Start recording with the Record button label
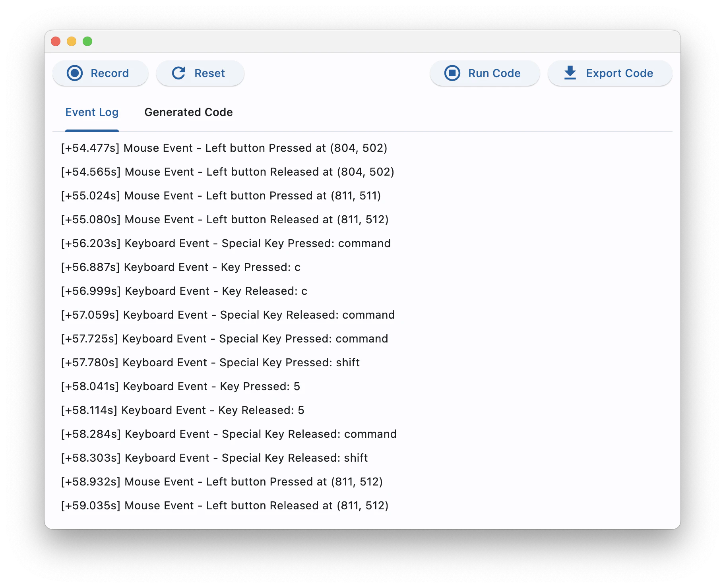This screenshot has width=725, height=588. 110,73
